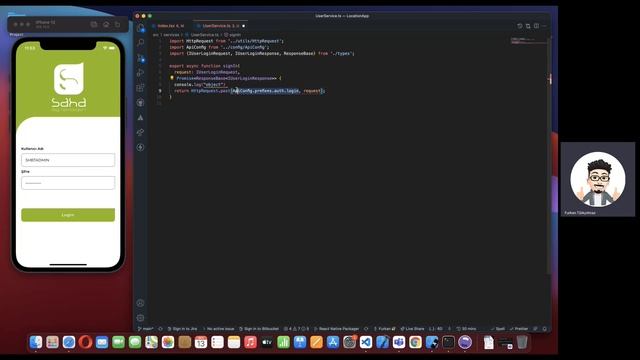The image size is (640, 360).
Task: Click the participant avatar thumbnail
Action: pos(598,179)
